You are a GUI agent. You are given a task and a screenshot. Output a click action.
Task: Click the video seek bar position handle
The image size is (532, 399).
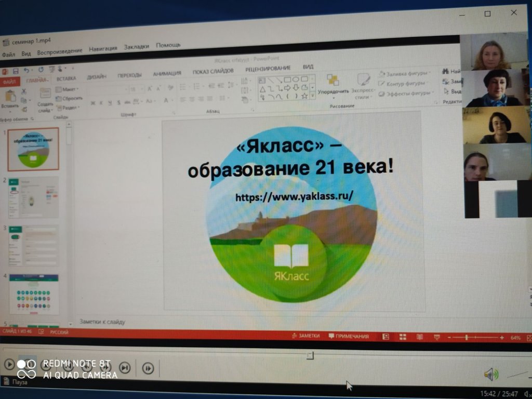[310, 355]
